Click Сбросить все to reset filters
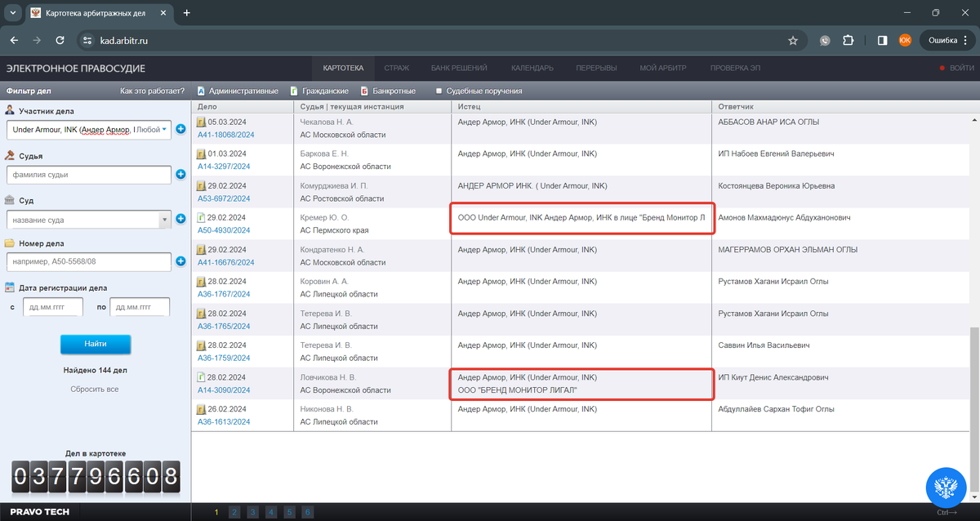The height and width of the screenshot is (521, 980). 95,389
